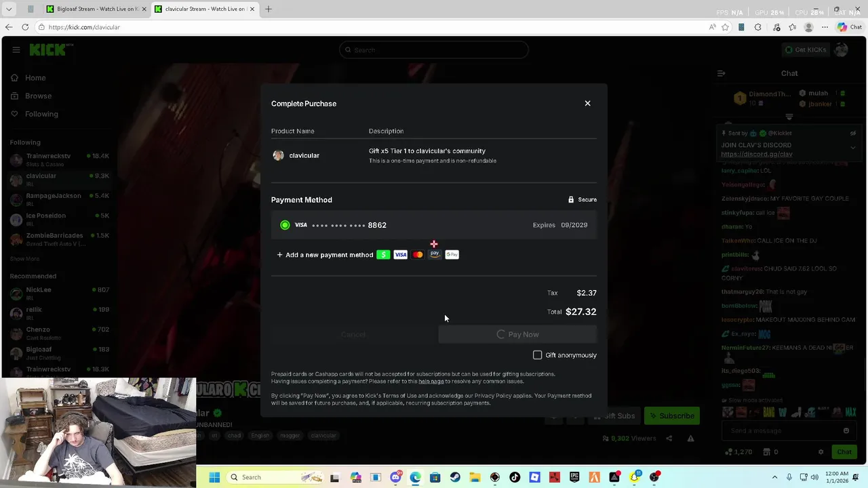Open the help page link
The height and width of the screenshot is (488, 868).
(x=431, y=382)
